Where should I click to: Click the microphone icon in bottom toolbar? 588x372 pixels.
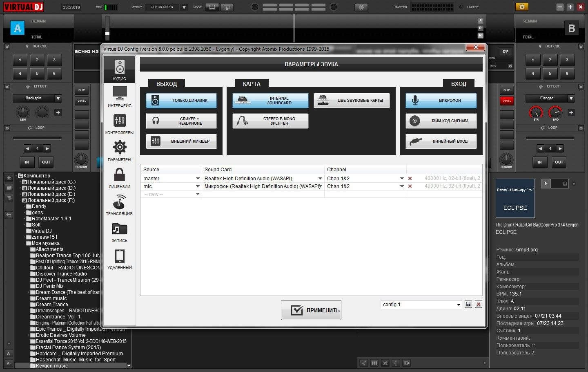(396, 363)
